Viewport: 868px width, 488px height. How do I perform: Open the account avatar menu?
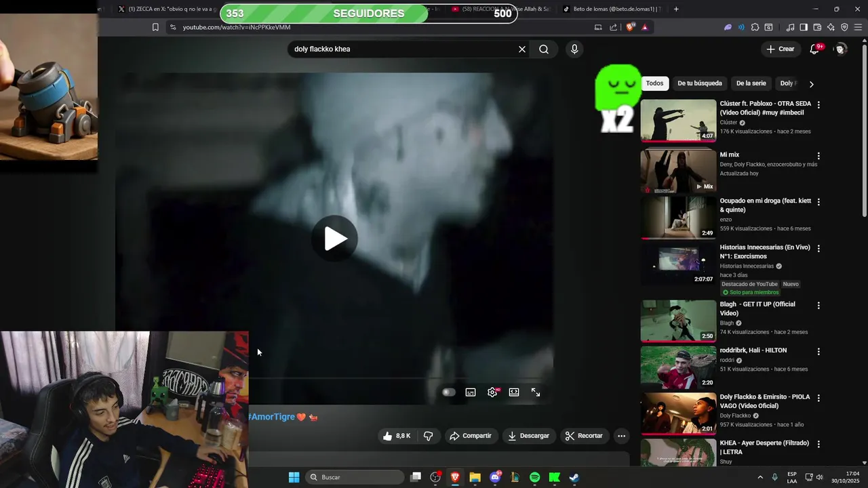pyautogui.click(x=841, y=49)
